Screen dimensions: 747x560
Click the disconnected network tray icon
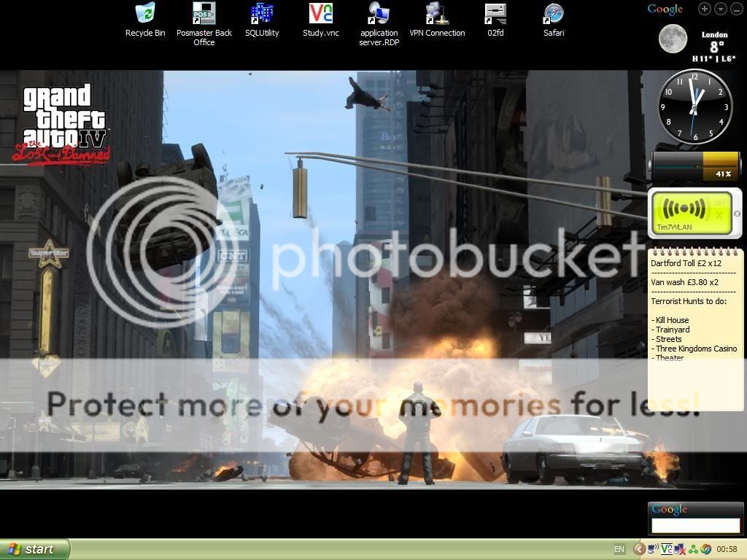click(x=679, y=549)
